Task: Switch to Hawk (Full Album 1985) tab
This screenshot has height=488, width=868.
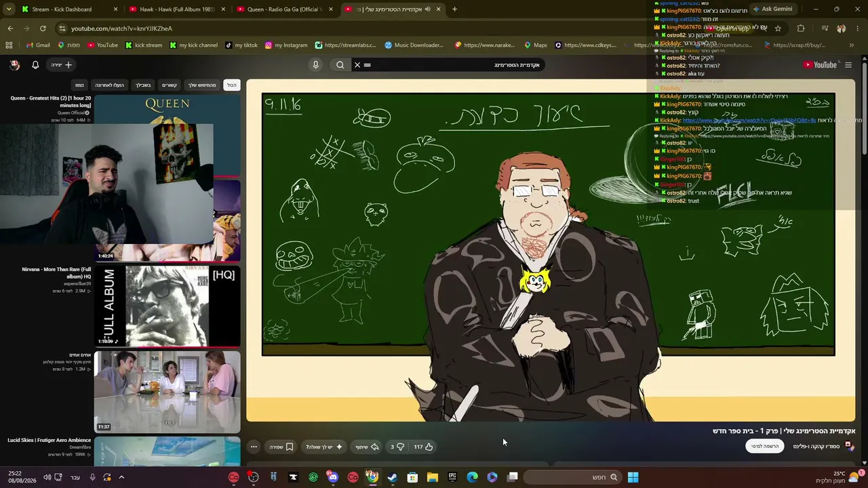Action: coord(178,9)
